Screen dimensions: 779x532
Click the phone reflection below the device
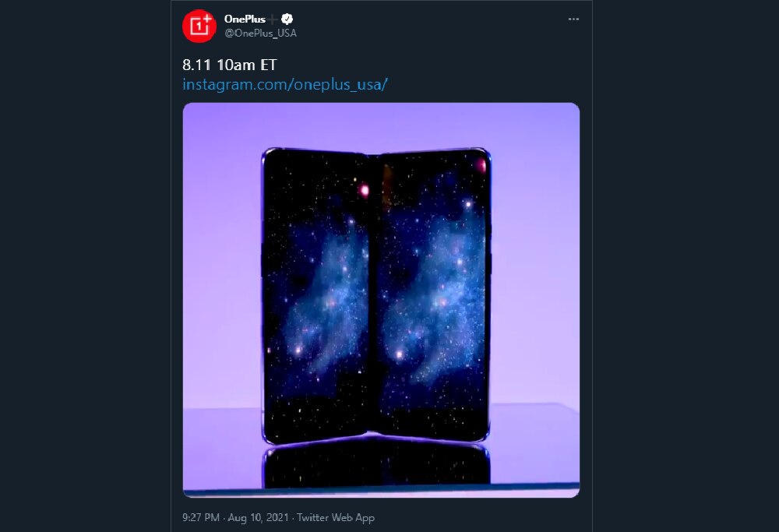[376, 465]
